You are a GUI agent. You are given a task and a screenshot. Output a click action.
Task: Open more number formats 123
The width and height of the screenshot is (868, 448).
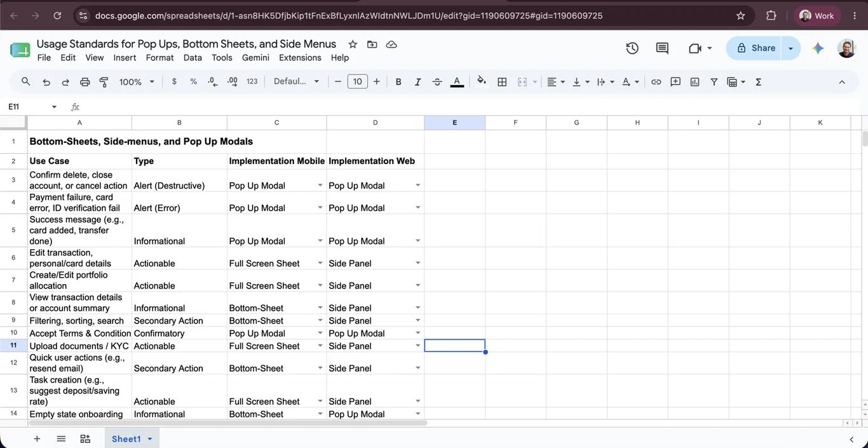(x=252, y=81)
